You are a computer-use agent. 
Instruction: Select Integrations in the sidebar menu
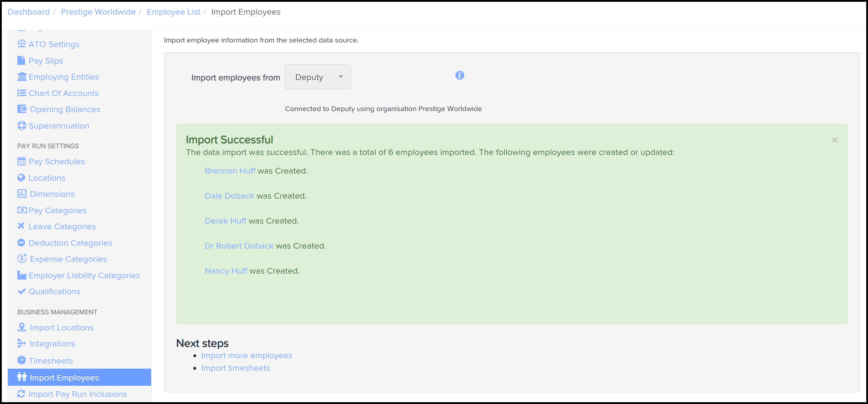(x=52, y=344)
